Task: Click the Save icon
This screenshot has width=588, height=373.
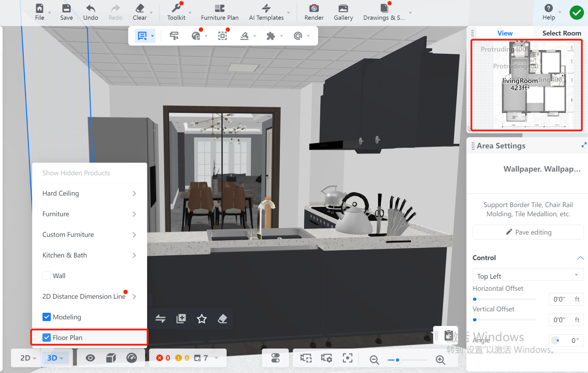Action: [66, 8]
